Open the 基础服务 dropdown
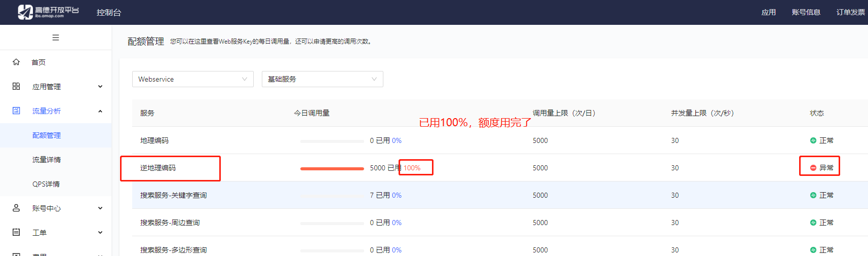The width and height of the screenshot is (868, 256). tap(323, 79)
